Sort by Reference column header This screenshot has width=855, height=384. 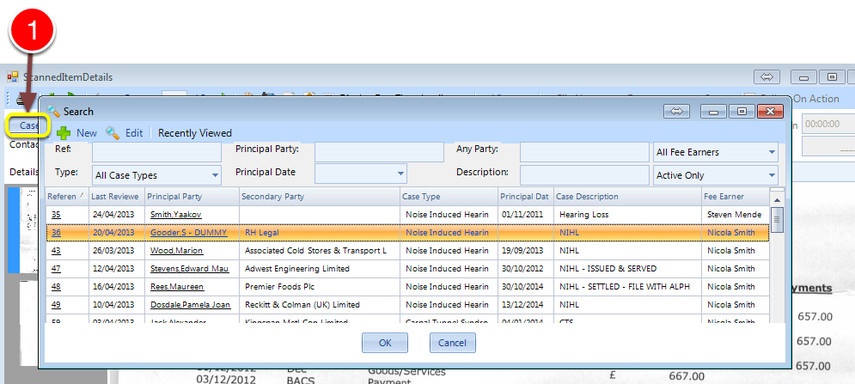coord(67,196)
